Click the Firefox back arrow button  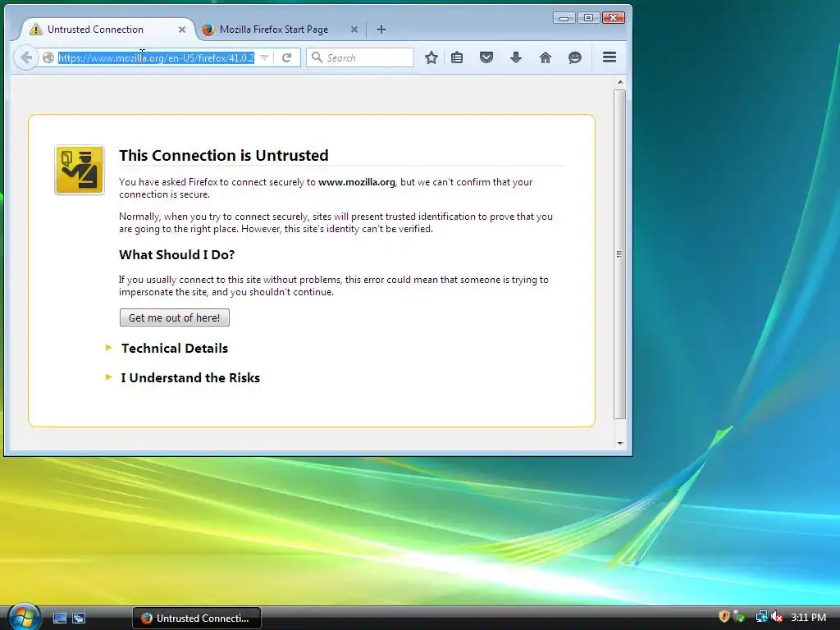click(x=25, y=57)
